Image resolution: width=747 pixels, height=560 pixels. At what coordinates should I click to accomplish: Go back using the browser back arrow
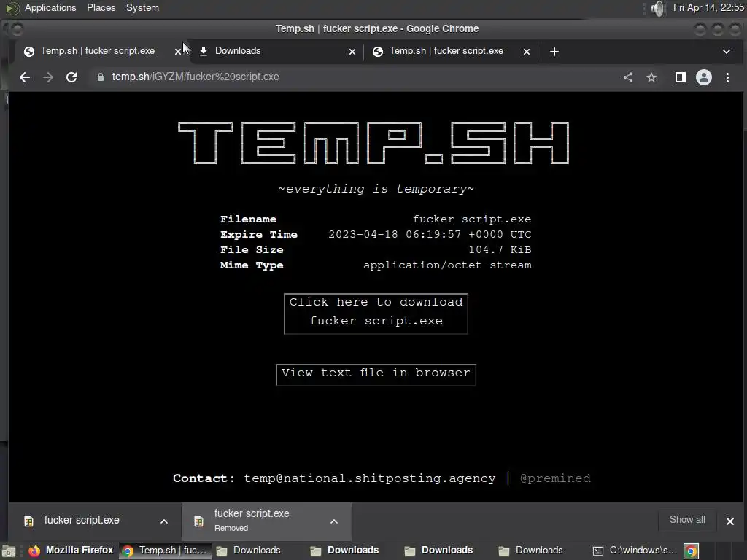click(x=25, y=77)
